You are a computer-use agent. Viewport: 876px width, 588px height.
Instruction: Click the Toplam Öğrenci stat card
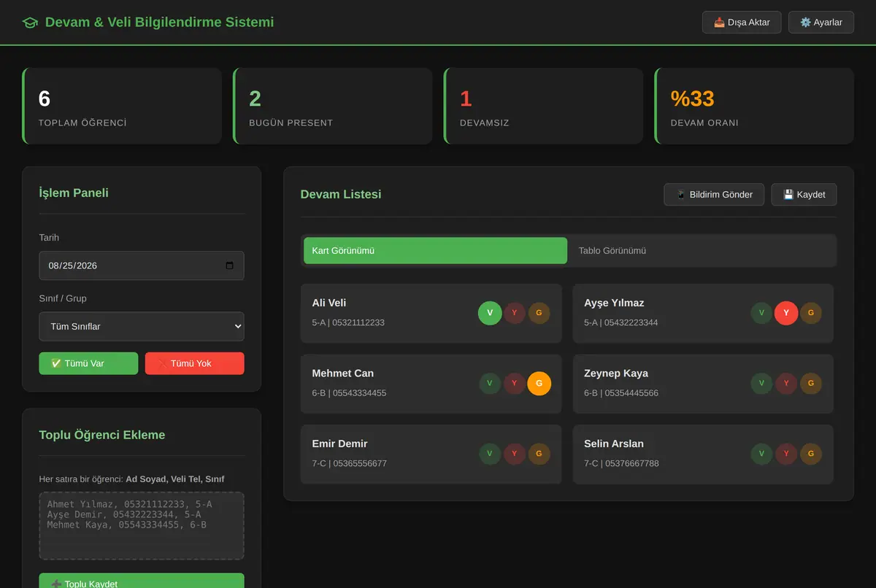point(122,106)
